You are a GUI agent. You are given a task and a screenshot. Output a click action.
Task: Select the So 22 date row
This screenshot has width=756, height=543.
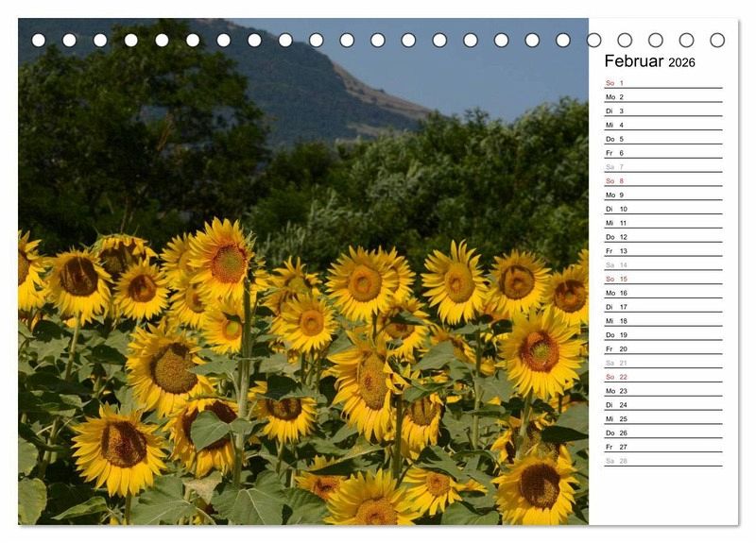[x=662, y=377]
